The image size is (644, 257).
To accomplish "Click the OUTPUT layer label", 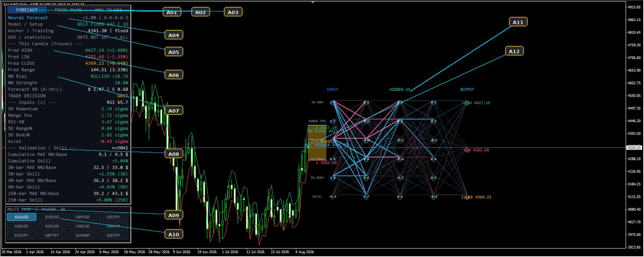I will (467, 90).
